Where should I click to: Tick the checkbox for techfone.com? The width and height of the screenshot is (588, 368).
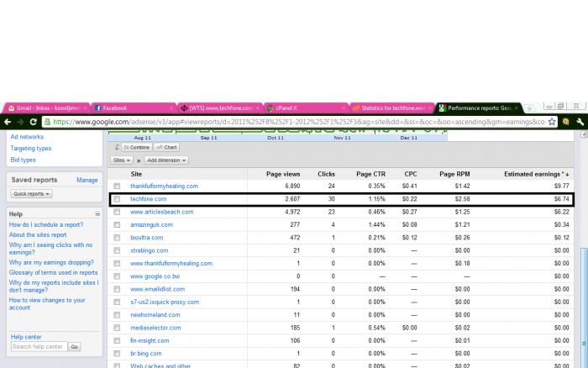pyautogui.click(x=117, y=199)
